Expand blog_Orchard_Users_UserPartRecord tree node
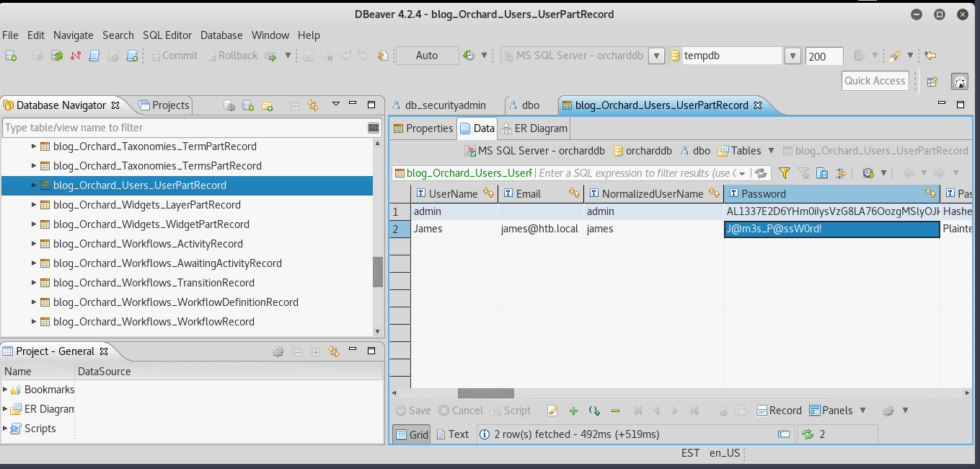 [x=33, y=185]
